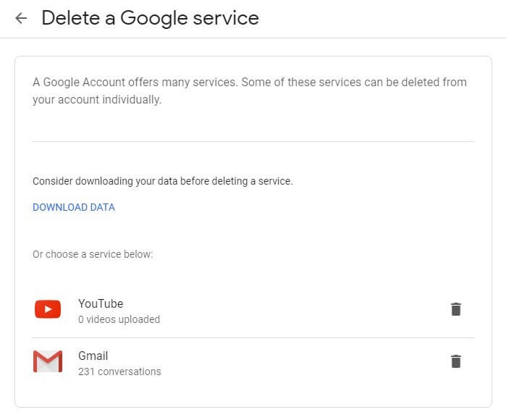The width and height of the screenshot is (506, 420).
Task: Click the '231 conversations' text
Action: tap(119, 371)
